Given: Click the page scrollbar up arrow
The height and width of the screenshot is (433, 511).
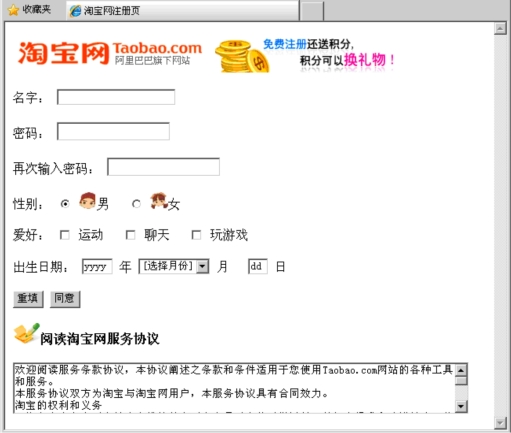Looking at the screenshot, I should [500, 29].
